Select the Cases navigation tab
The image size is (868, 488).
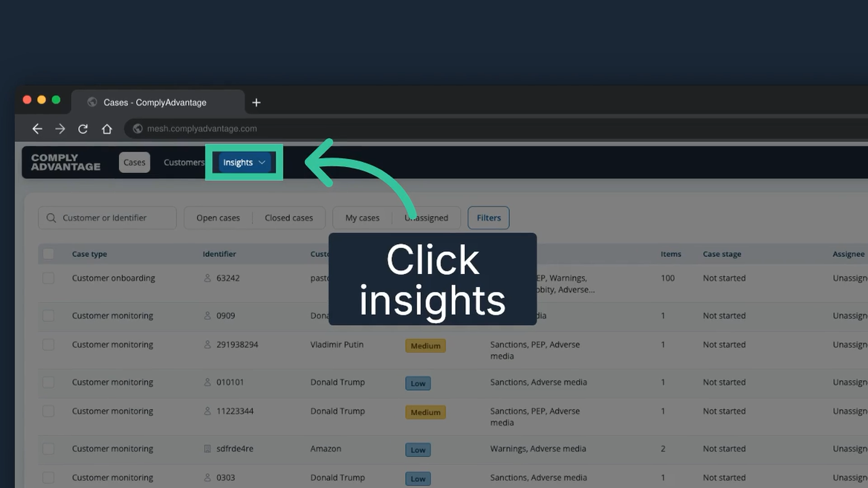tap(134, 162)
